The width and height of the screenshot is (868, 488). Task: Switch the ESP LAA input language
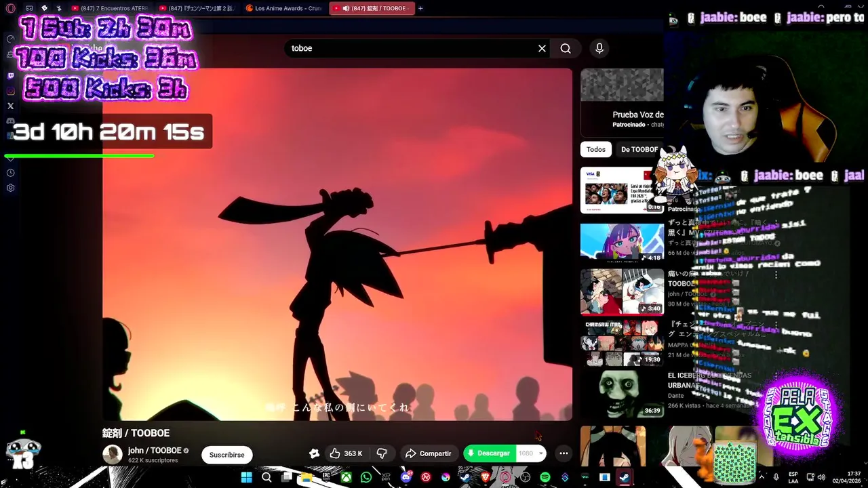793,478
